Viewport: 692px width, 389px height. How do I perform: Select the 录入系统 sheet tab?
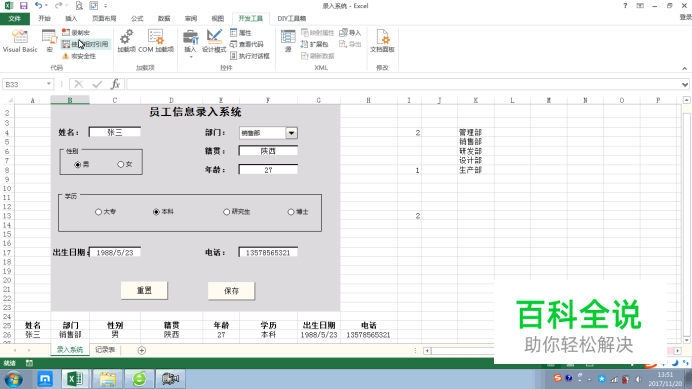pos(70,350)
